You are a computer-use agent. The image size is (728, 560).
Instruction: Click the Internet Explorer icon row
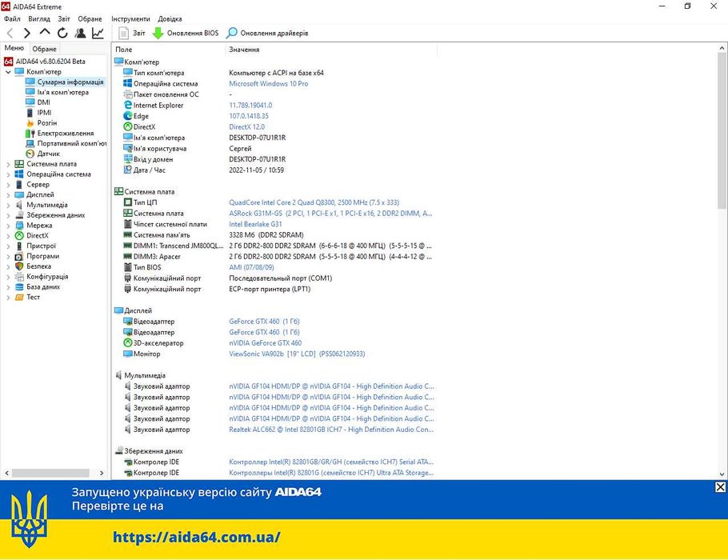click(x=128, y=105)
